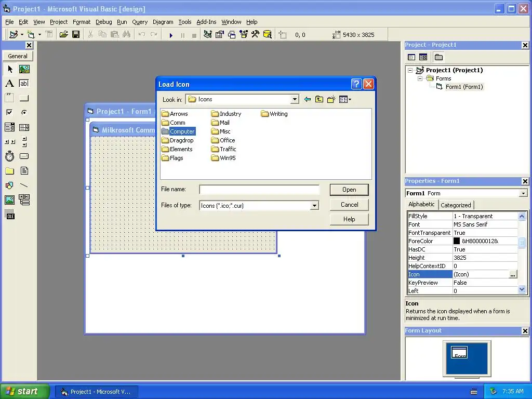Screen dimensions: 532x399
Task: Open Add Standard EXE Project dropdown arrow
Action: point(22,34)
